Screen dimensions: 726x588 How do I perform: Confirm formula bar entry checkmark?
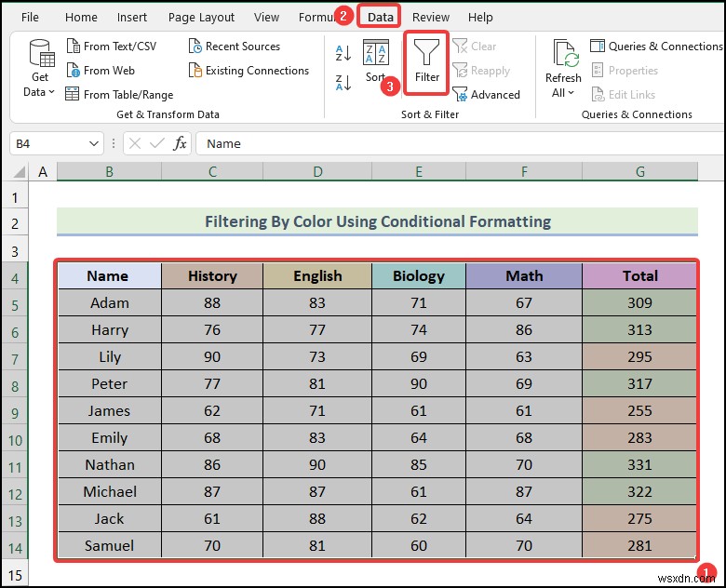coord(157,143)
